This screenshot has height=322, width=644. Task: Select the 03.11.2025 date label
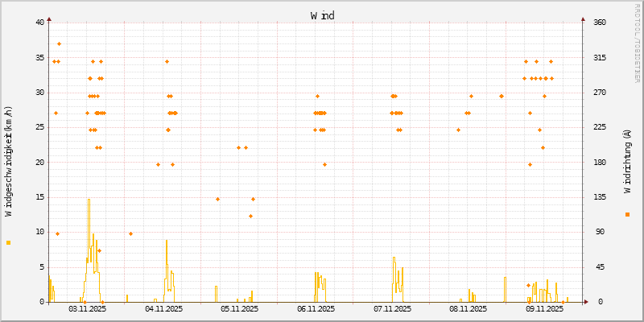(87, 308)
